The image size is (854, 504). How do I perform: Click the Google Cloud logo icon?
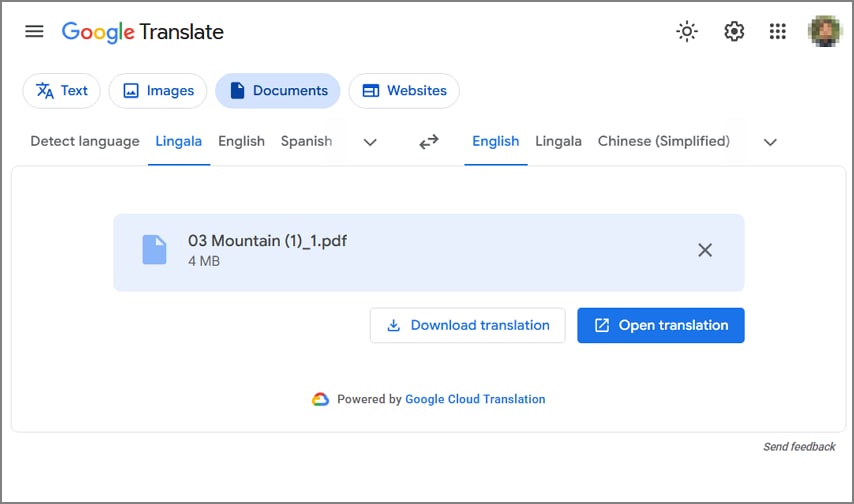click(x=320, y=399)
